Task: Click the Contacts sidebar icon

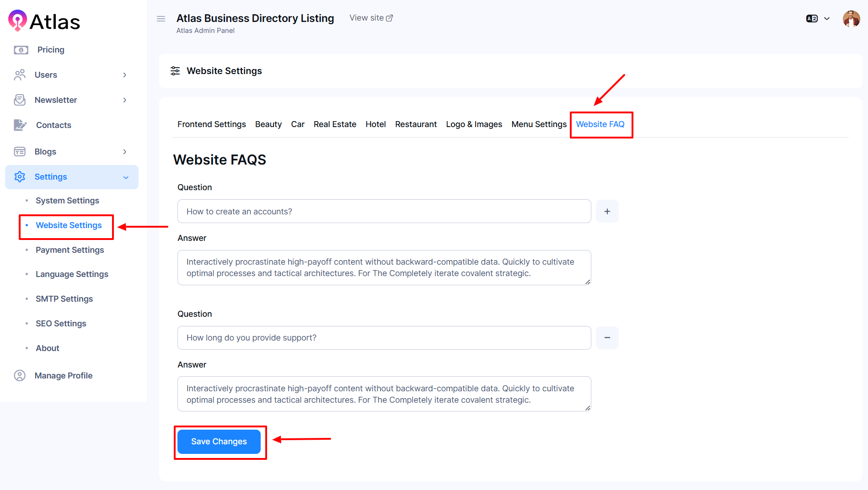Action: click(20, 125)
